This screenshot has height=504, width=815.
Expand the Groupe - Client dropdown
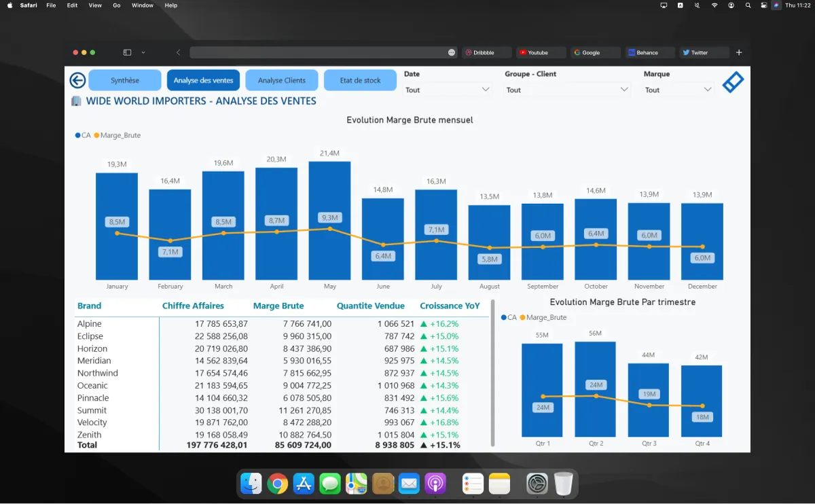[568, 89]
